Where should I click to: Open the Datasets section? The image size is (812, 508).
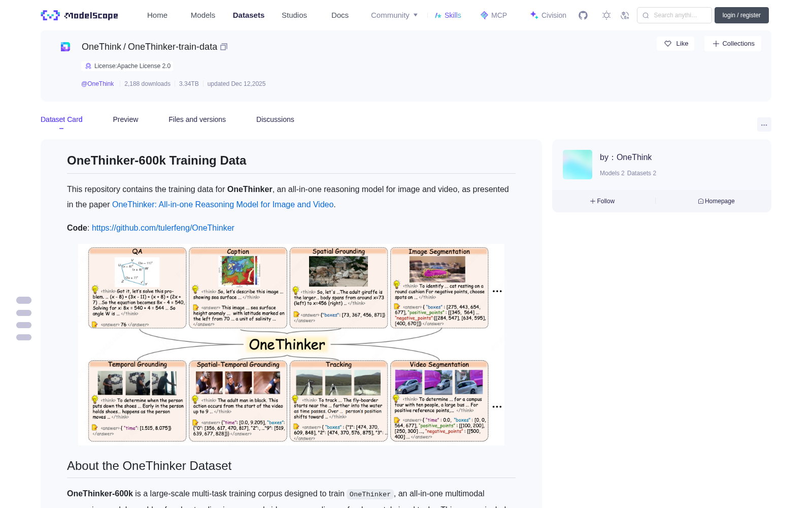249,15
